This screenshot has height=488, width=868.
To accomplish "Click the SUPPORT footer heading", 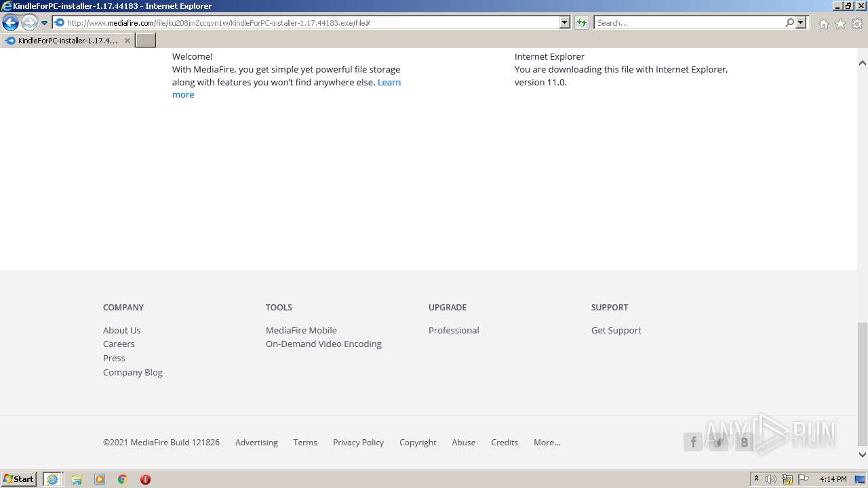I will 610,307.
